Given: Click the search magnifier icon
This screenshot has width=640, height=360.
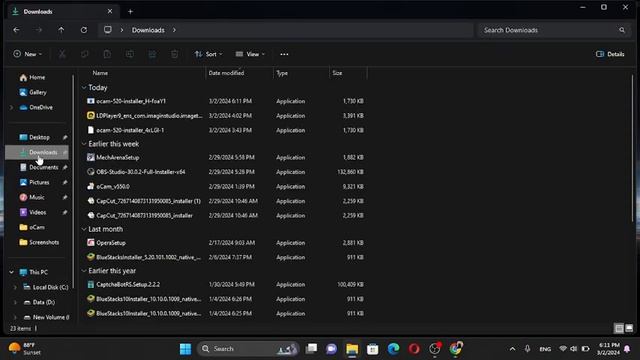Looking at the screenshot, I should point(622,30).
